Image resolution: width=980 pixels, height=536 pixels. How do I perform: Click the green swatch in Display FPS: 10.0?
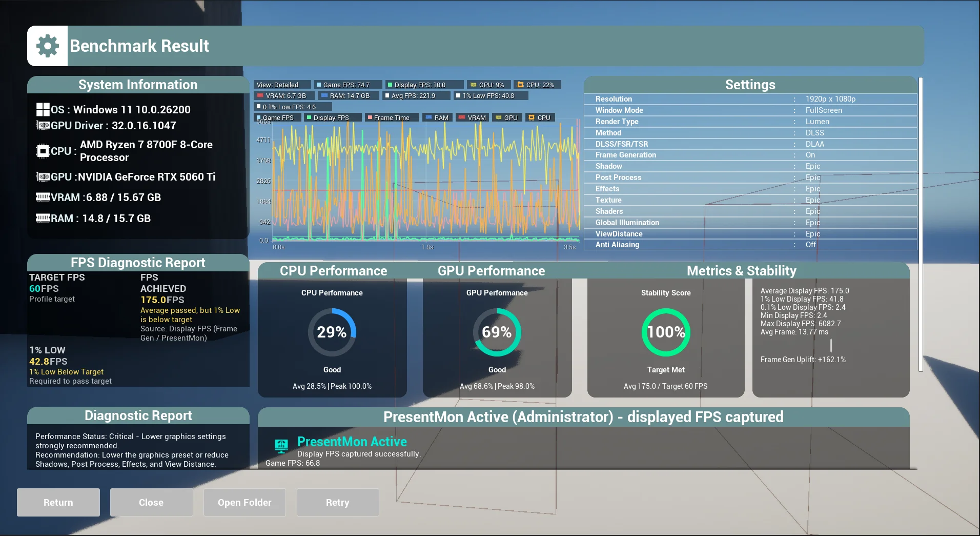pyautogui.click(x=390, y=85)
